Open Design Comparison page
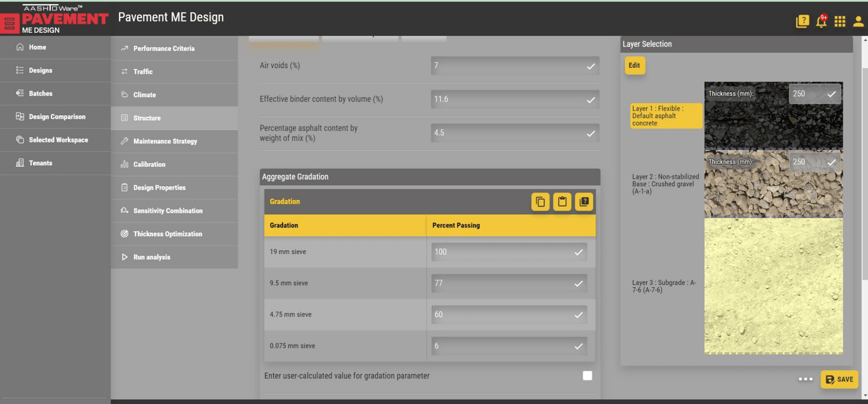868x404 pixels. click(x=56, y=117)
